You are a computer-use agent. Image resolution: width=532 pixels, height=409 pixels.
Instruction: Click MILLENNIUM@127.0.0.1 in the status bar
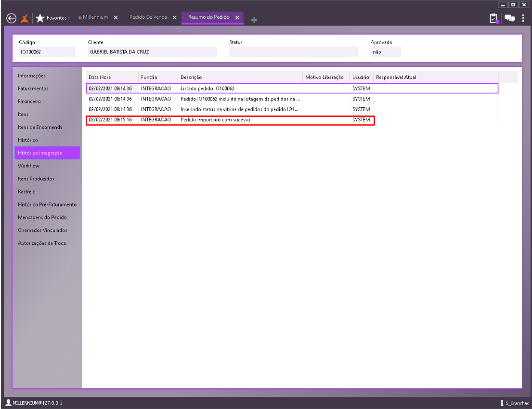coord(38,403)
